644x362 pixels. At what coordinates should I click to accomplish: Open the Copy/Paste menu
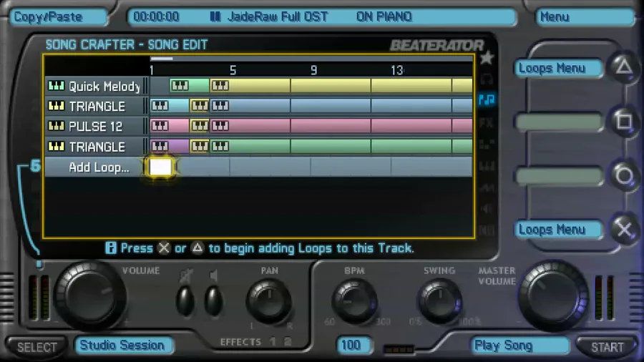point(59,17)
